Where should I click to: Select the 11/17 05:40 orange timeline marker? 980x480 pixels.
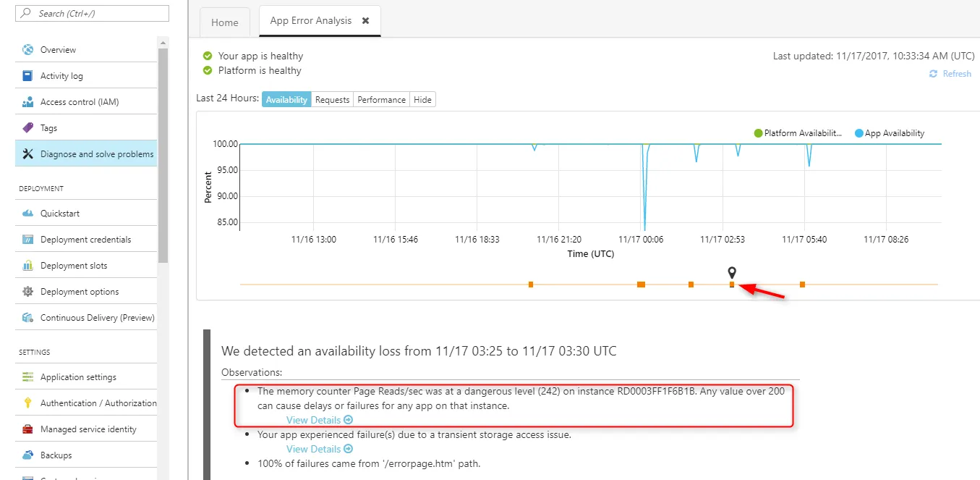[x=802, y=285]
